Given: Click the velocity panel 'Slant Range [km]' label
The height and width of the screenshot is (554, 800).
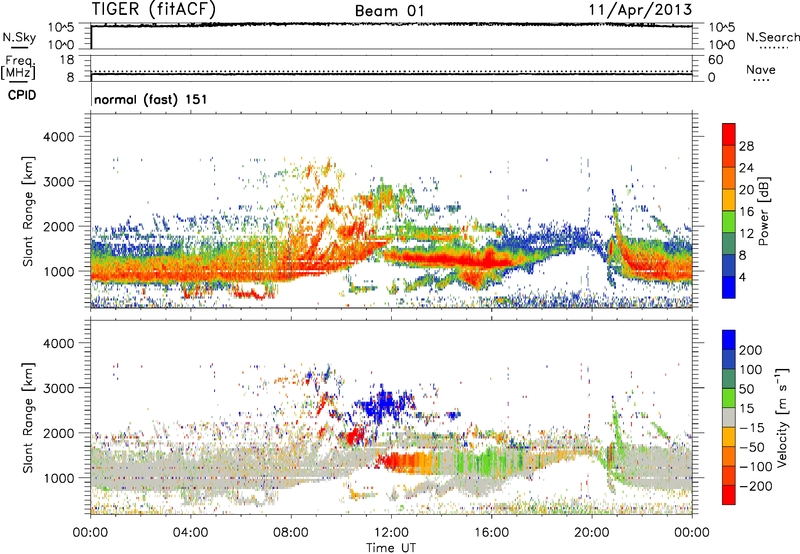Looking at the screenshot, I should (x=28, y=417).
